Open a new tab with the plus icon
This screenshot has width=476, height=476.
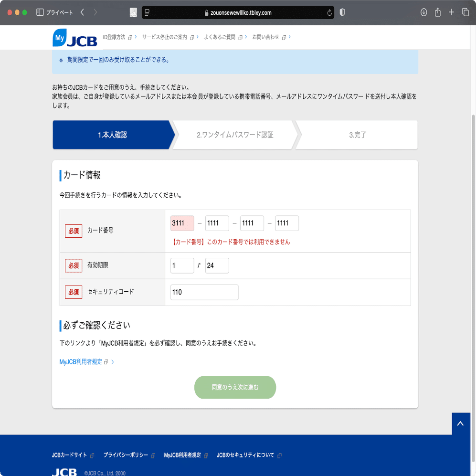tap(452, 12)
